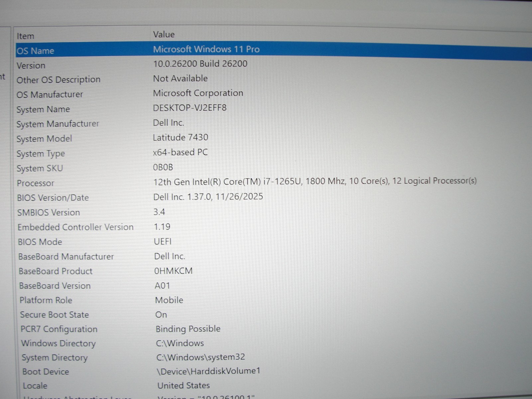Click the 1.19 controller version value

(162, 227)
